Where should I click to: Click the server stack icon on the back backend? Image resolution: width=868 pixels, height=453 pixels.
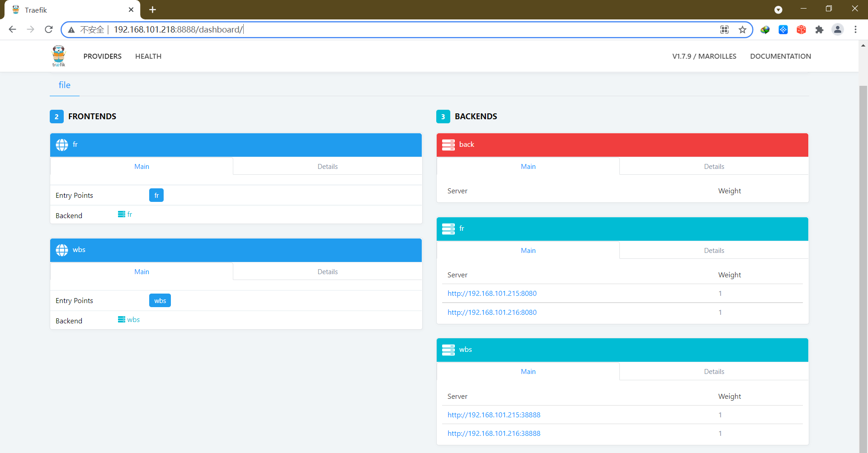pyautogui.click(x=448, y=145)
